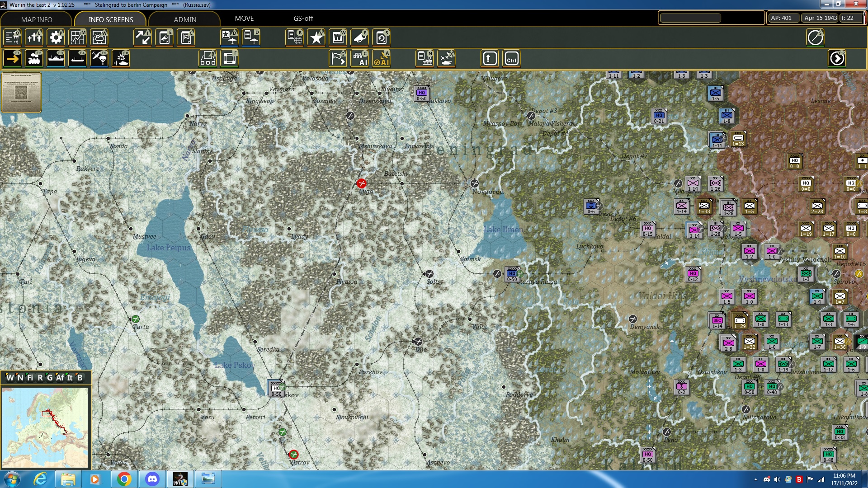Toggle the Shift key lock button
This screenshot has width=868, height=488.
490,59
